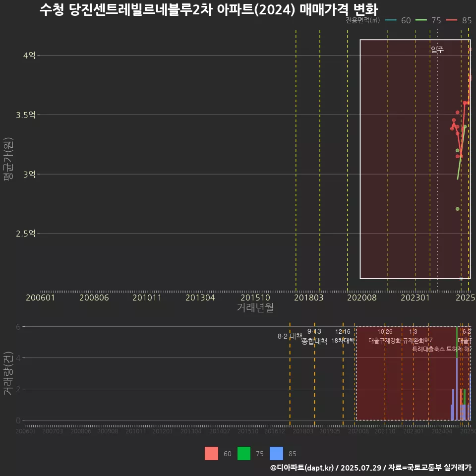Click 201803 on the price chart x-axis
The width and height of the screenshot is (476, 476).
coord(309,297)
